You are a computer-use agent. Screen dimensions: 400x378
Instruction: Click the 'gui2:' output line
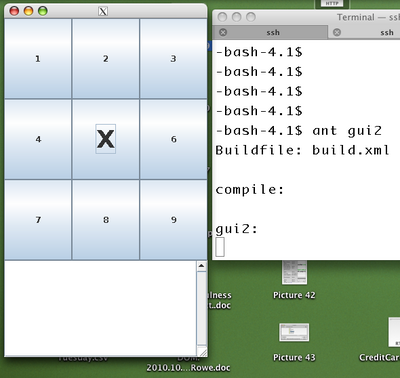tap(237, 229)
